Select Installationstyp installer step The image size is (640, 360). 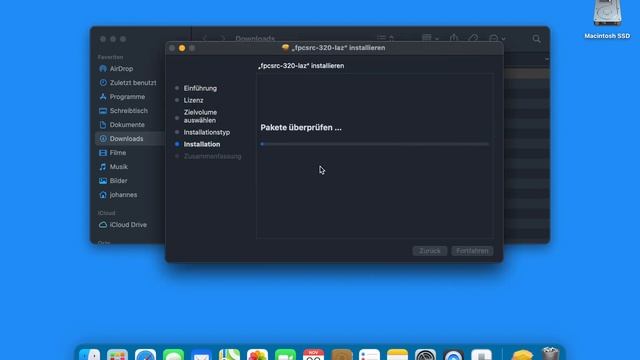(x=207, y=132)
